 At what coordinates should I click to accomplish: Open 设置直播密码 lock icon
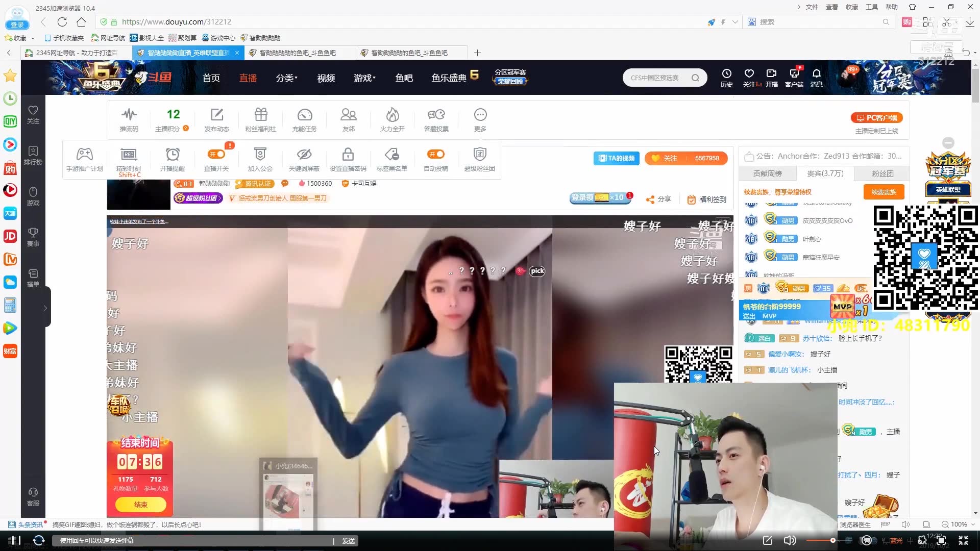tap(348, 159)
